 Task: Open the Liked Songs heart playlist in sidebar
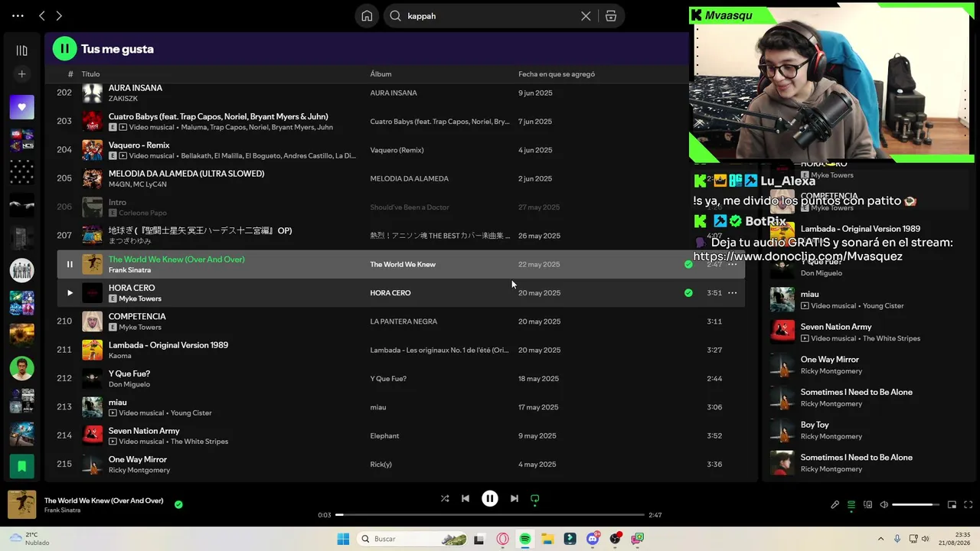pyautogui.click(x=21, y=107)
